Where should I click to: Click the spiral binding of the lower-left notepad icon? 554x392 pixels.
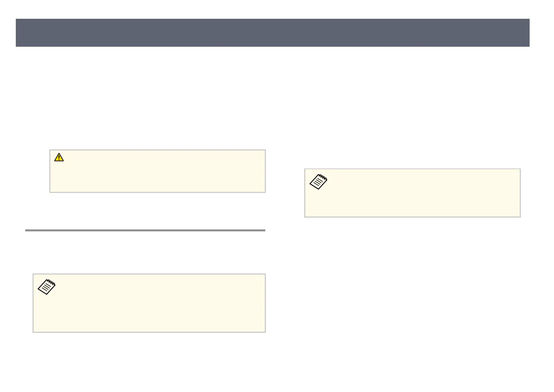[x=52, y=283]
